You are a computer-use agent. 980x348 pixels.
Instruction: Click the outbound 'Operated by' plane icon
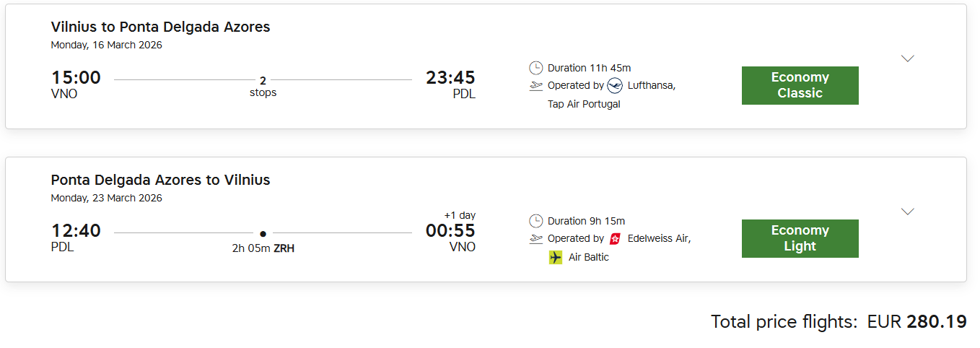(x=536, y=86)
